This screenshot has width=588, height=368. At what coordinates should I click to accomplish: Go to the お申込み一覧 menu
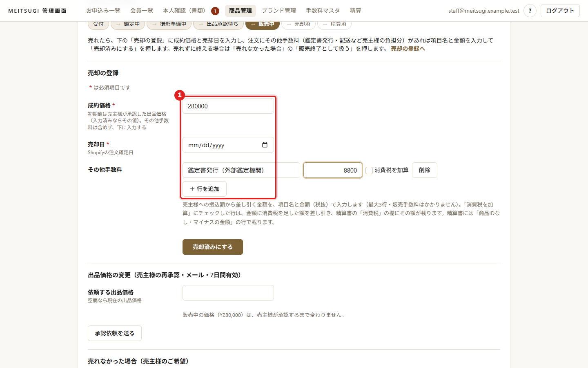pos(103,11)
